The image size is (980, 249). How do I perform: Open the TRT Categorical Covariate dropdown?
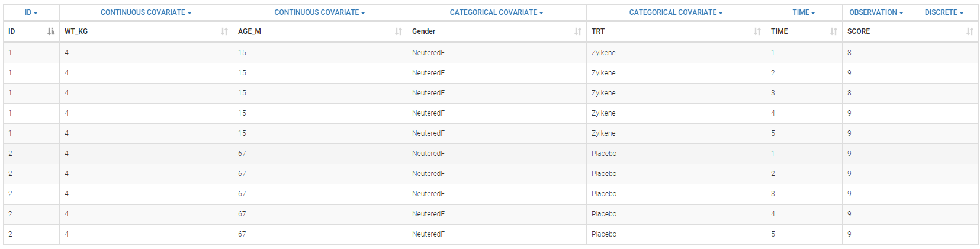coord(676,12)
